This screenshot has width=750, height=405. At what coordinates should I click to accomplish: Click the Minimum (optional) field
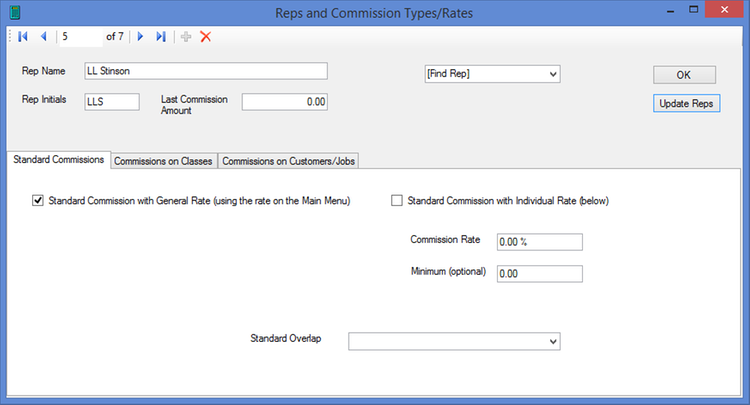(x=540, y=274)
